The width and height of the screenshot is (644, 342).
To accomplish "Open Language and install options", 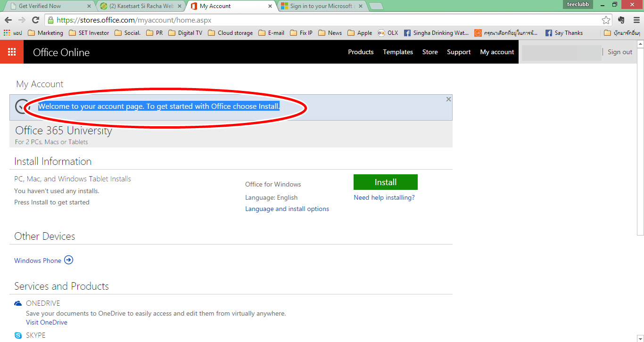I will pyautogui.click(x=287, y=209).
